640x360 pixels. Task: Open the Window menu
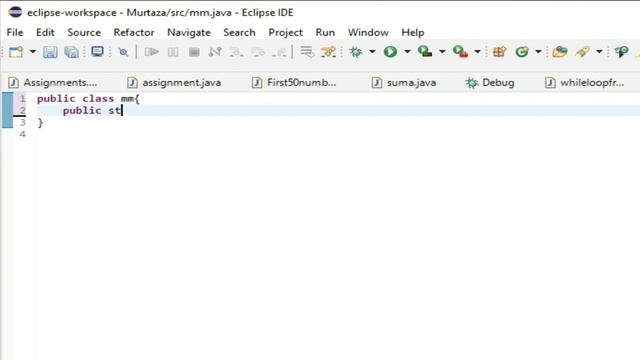(x=368, y=32)
